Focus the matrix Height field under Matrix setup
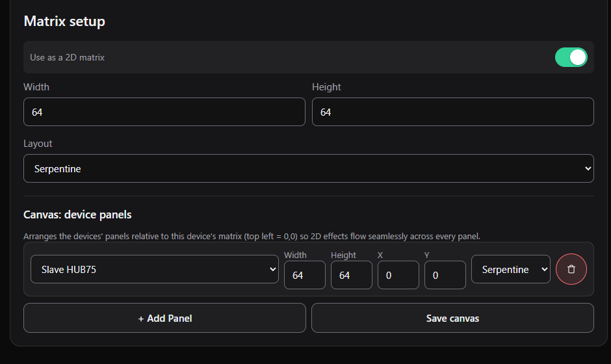 (x=453, y=112)
